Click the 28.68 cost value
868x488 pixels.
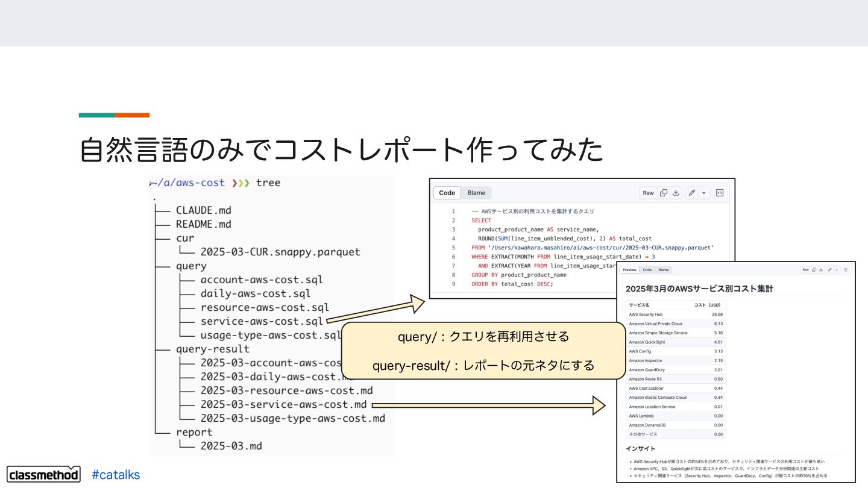click(717, 314)
